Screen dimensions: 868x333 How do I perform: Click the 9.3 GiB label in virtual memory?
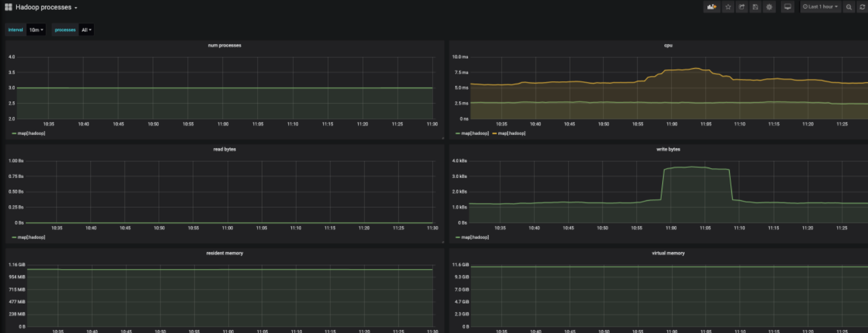pos(462,277)
